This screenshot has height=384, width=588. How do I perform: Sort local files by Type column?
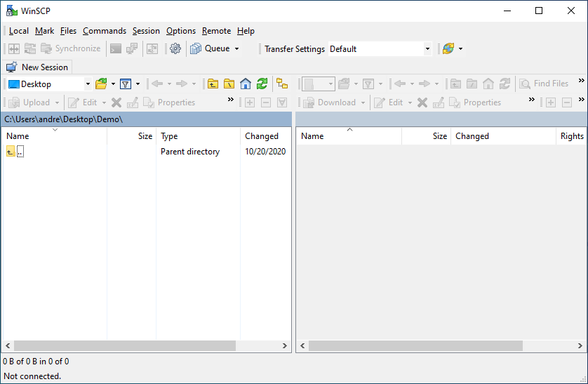click(198, 136)
